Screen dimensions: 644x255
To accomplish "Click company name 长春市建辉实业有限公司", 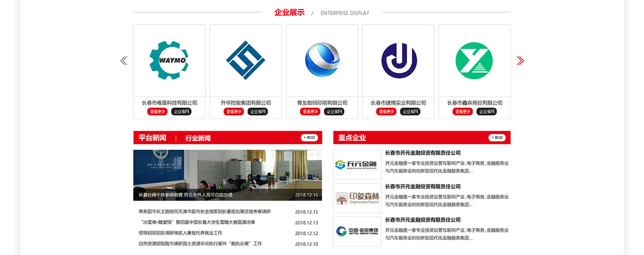I will point(398,103).
